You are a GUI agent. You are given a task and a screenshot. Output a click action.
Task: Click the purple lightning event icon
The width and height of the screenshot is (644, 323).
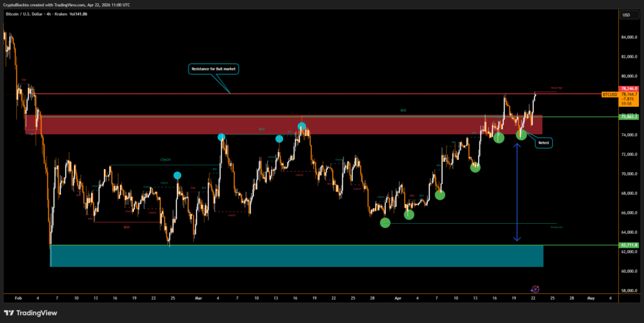(x=535, y=289)
